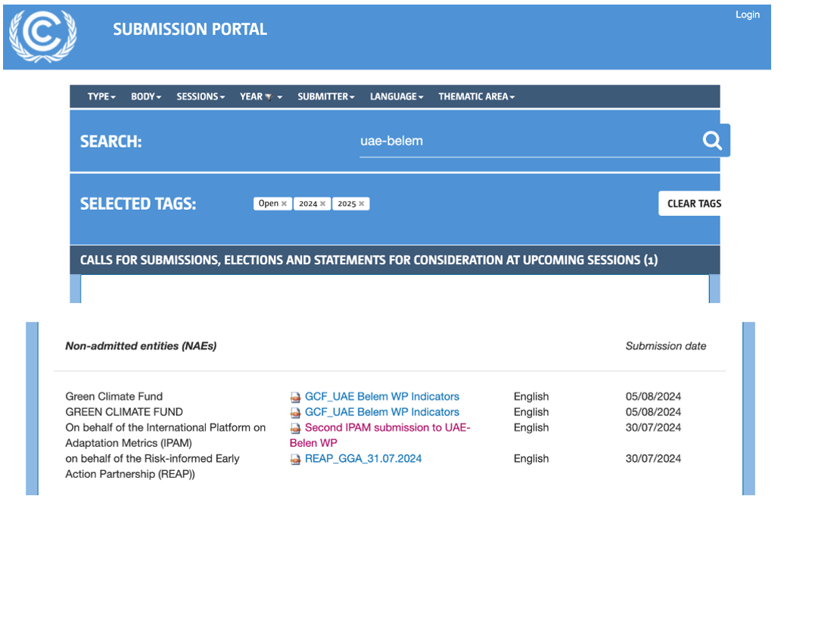Remove the 2025 tag via its x
The image size is (840, 624).
point(362,204)
